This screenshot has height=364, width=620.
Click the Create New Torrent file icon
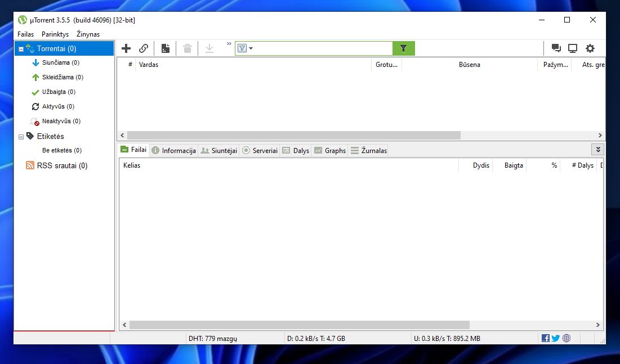pos(166,48)
